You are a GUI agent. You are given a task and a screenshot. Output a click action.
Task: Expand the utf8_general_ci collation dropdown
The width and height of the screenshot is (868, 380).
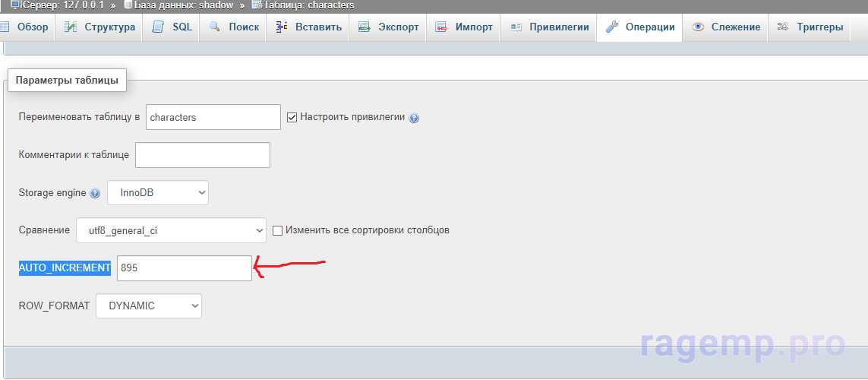point(171,230)
